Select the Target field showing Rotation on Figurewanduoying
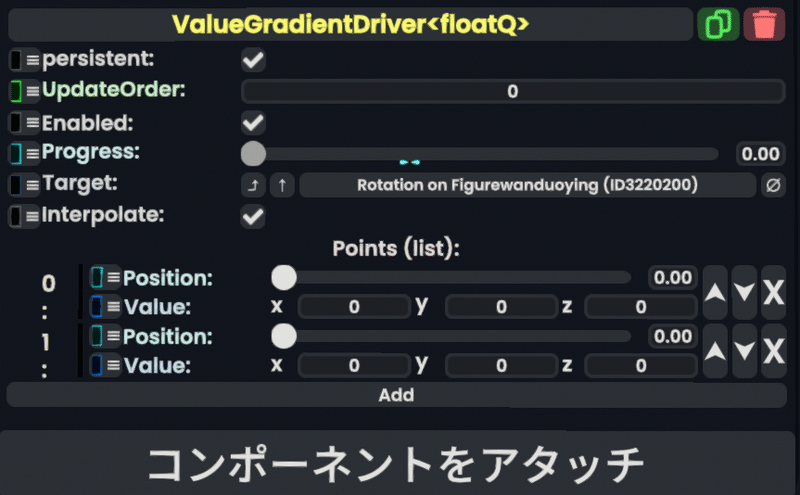The width and height of the screenshot is (800, 495). tap(528, 185)
